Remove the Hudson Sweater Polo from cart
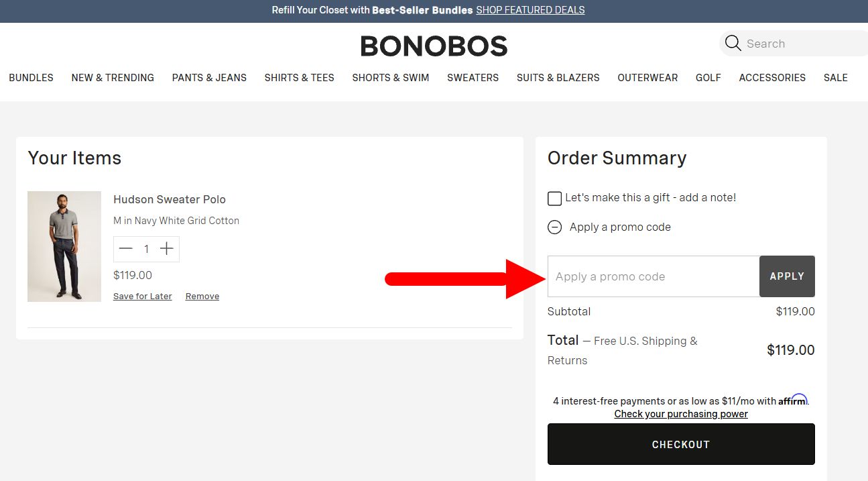868x481 pixels. (x=202, y=297)
